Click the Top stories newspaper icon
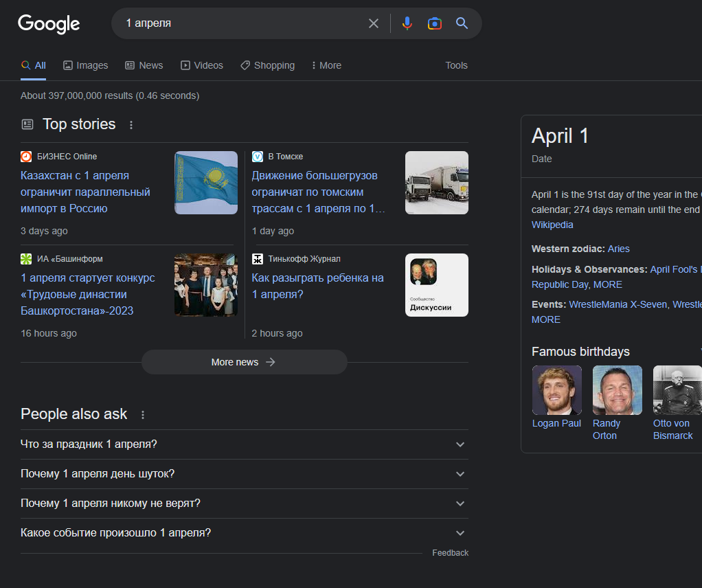 [27, 124]
